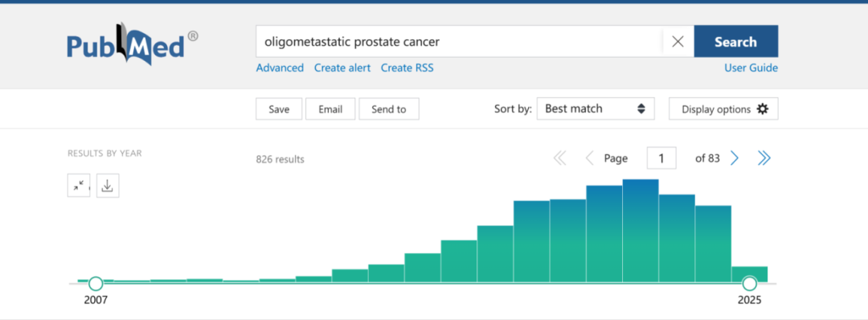Click the short 2025 bar in the histogram
Image resolution: width=868 pixels, height=320 pixels.
(750, 275)
